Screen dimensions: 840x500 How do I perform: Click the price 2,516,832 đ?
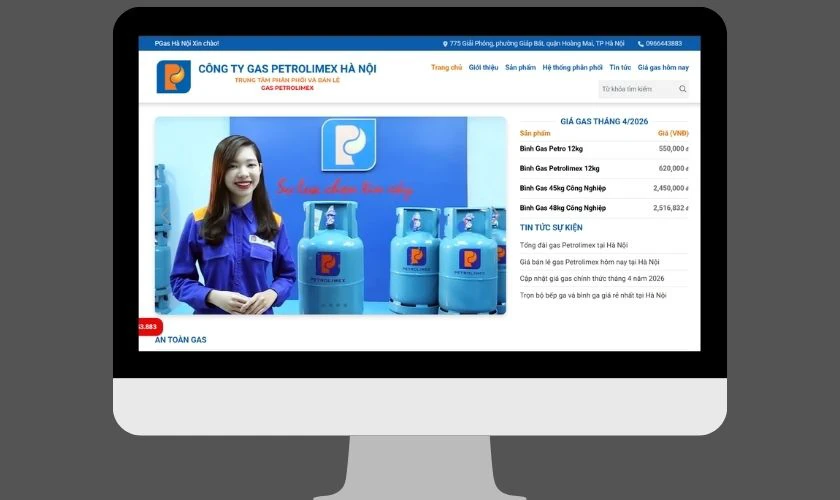671,208
